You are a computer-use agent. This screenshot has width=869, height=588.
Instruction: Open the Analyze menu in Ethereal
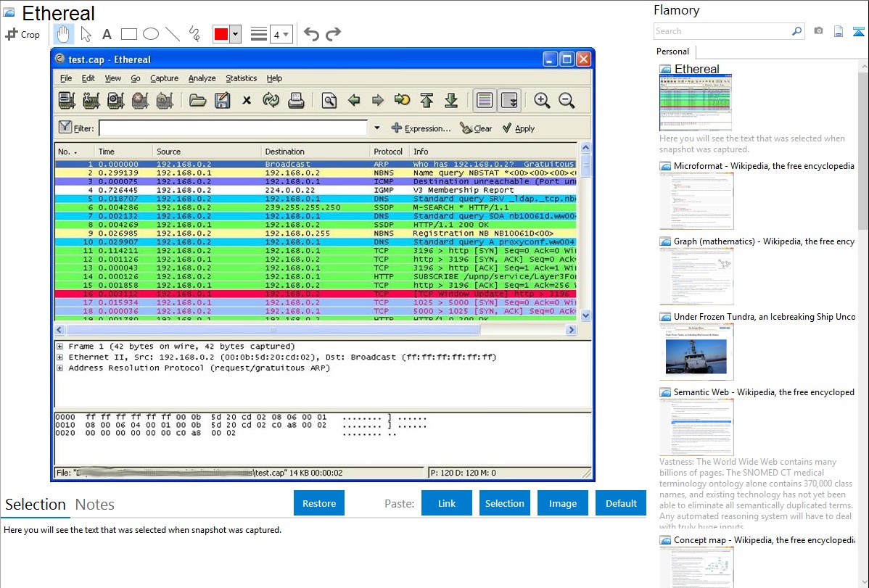click(x=202, y=78)
